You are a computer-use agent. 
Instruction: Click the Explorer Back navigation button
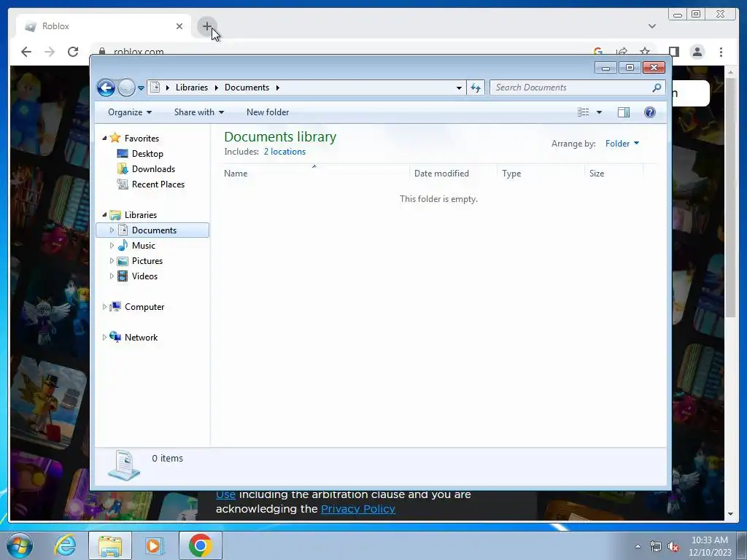pyautogui.click(x=106, y=87)
